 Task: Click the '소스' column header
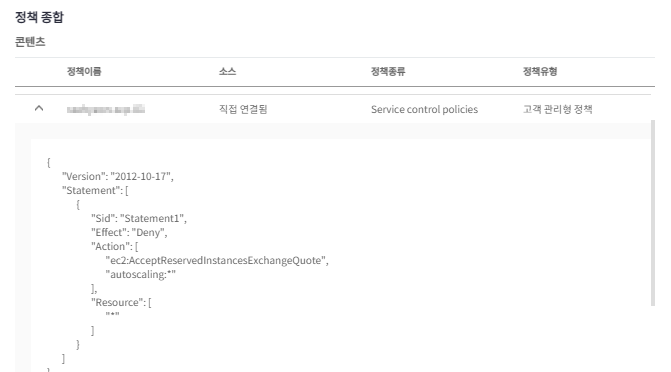[227, 71]
